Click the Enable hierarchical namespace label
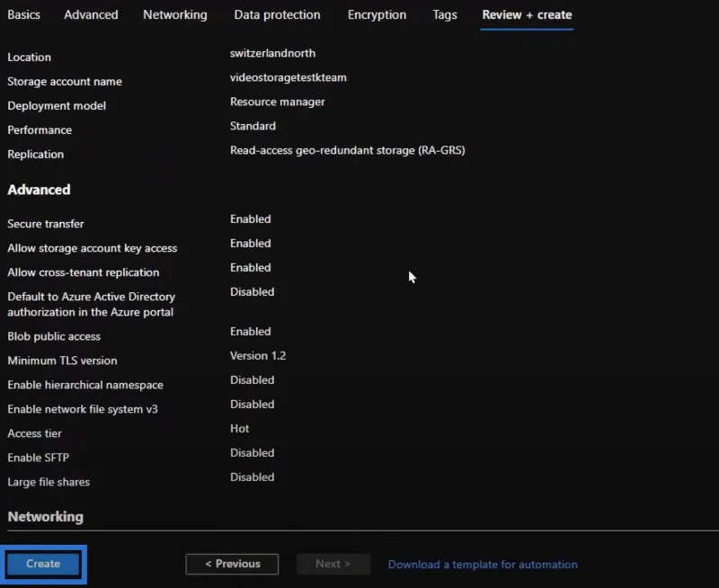Screen dimensions: 719x588 click(85, 386)
